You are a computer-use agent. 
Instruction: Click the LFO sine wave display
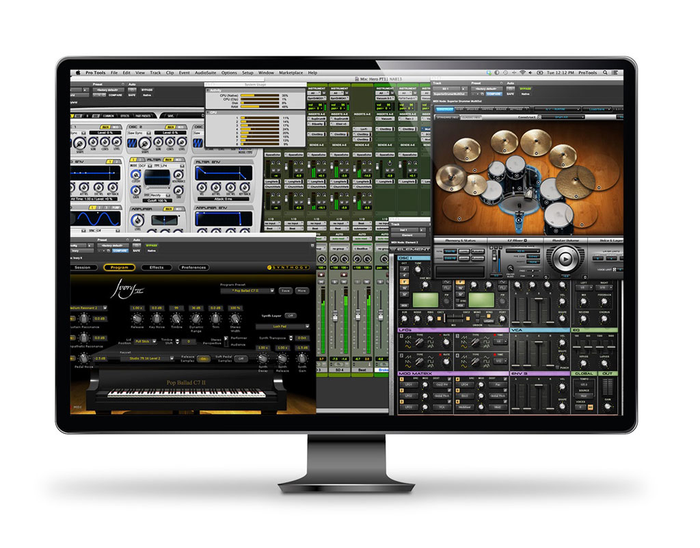(x=96, y=219)
